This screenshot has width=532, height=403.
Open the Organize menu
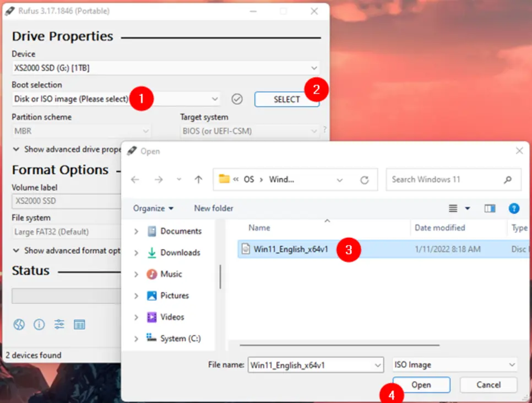point(153,208)
